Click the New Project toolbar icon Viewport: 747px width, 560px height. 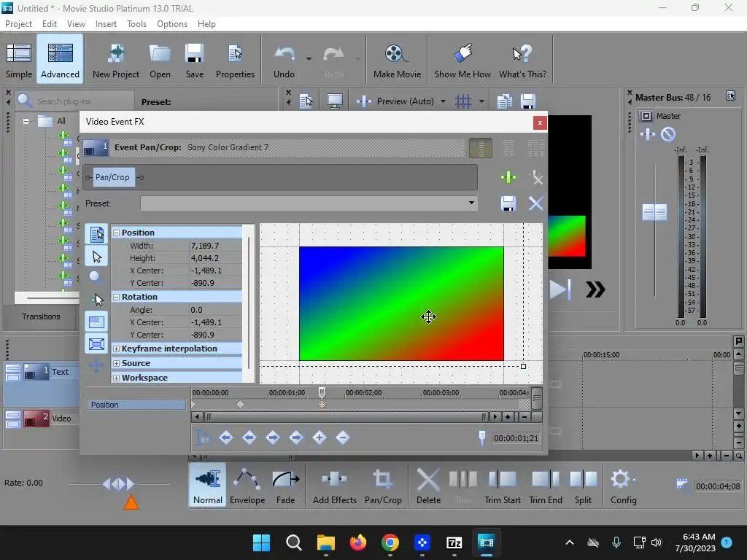[x=116, y=60]
